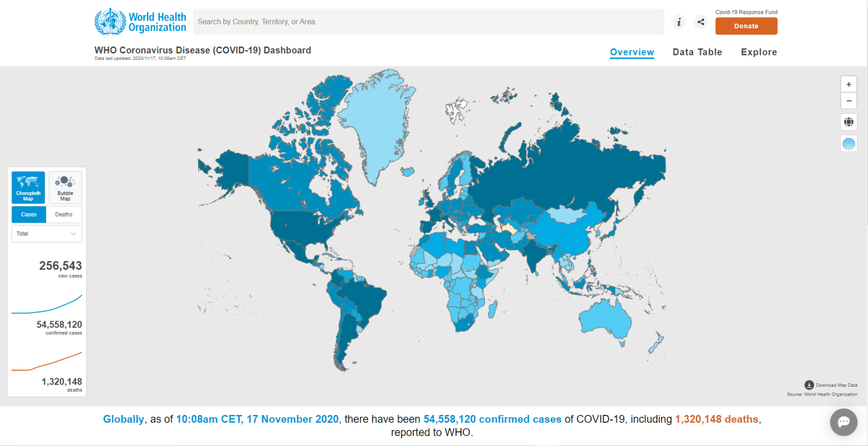The width and height of the screenshot is (868, 446).
Task: Click the globe view icon on map
Action: pyautogui.click(x=849, y=122)
